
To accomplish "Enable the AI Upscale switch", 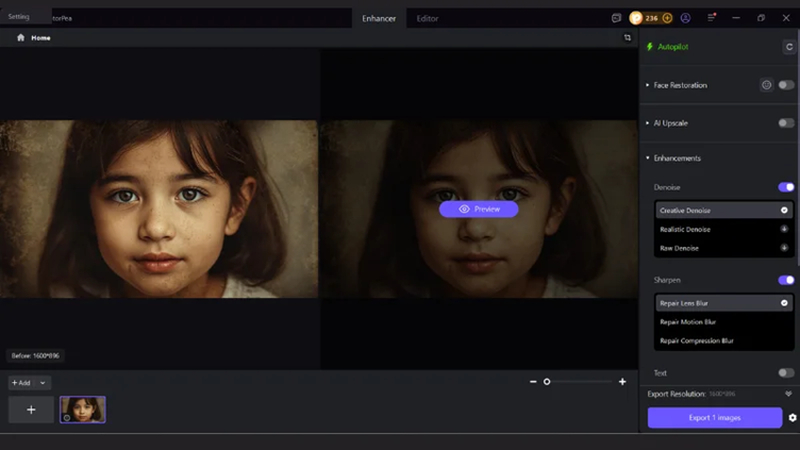I will coord(786,123).
